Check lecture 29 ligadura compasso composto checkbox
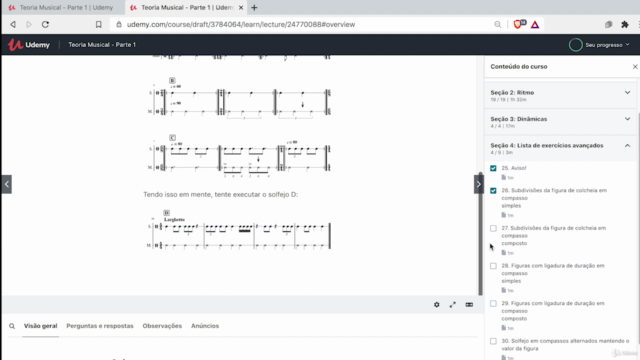The image size is (640, 360). [493, 303]
